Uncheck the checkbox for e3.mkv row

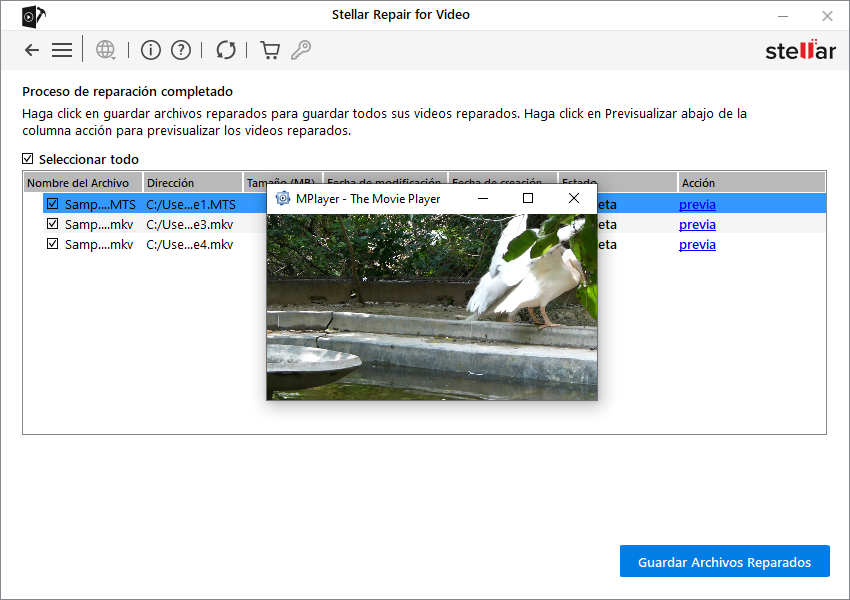pyautogui.click(x=53, y=223)
